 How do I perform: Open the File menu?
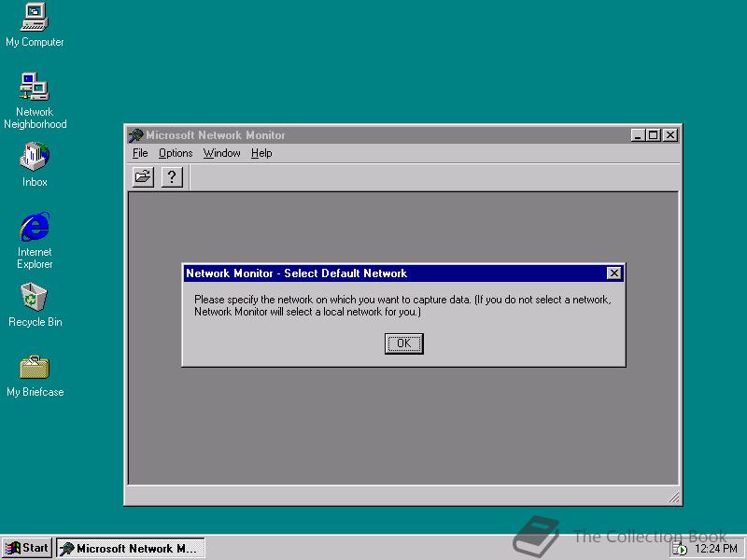coord(140,153)
